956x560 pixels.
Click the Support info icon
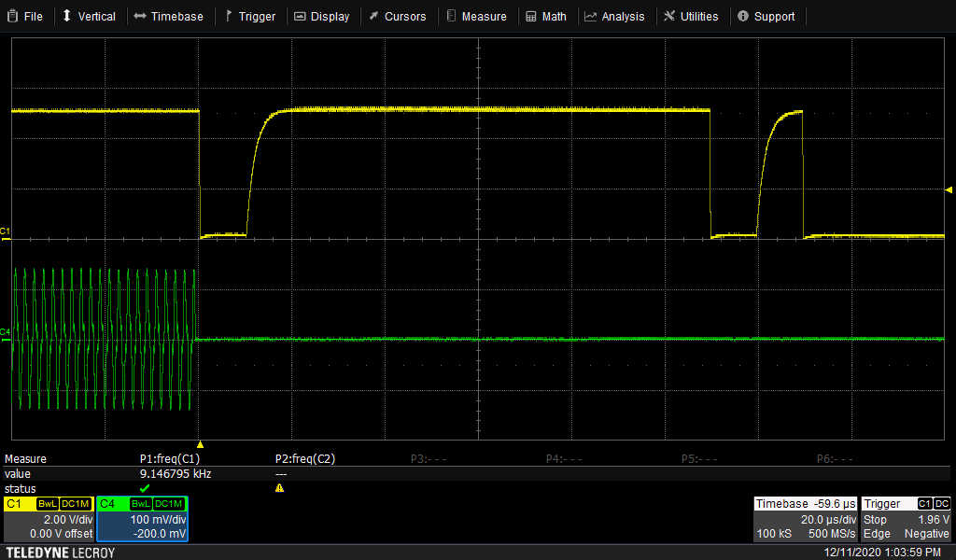pyautogui.click(x=743, y=16)
